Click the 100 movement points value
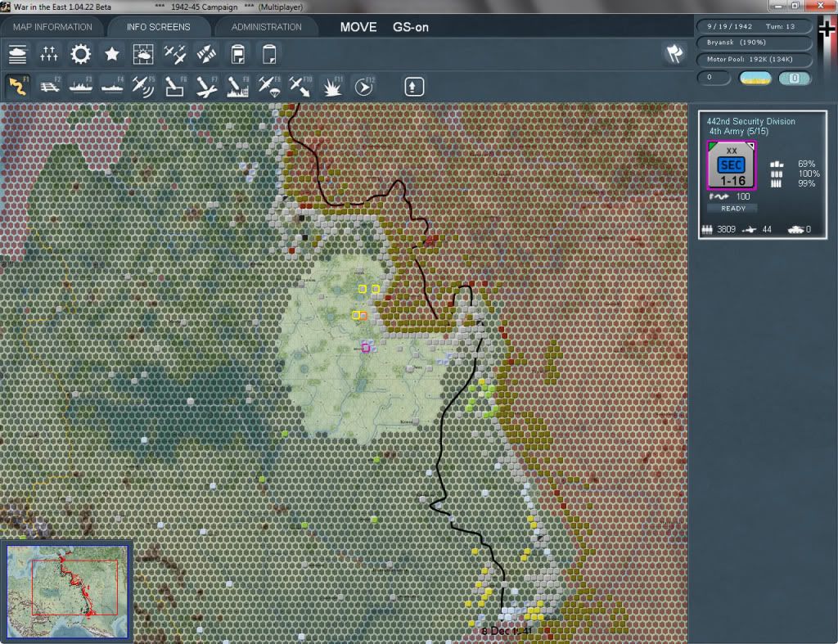Screen dimensions: 838x644 [x=743, y=196]
